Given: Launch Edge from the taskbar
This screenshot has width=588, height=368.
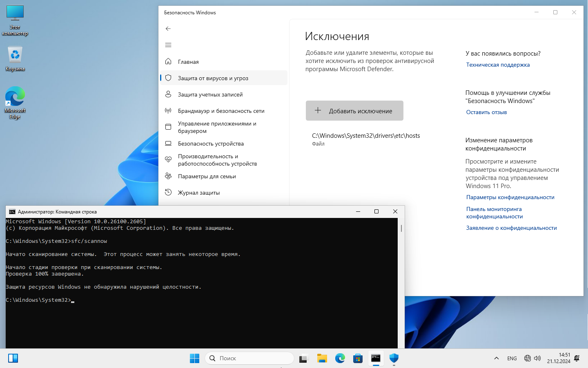Looking at the screenshot, I should point(340,358).
